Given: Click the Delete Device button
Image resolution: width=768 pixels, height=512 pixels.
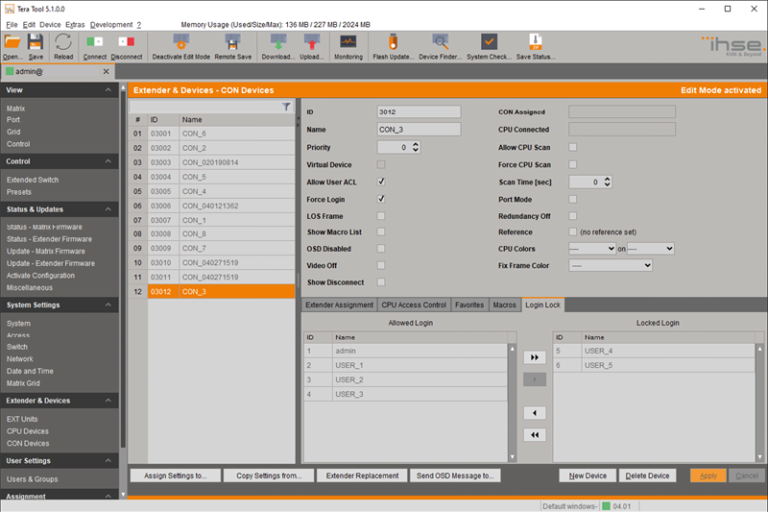Looking at the screenshot, I should [647, 476].
